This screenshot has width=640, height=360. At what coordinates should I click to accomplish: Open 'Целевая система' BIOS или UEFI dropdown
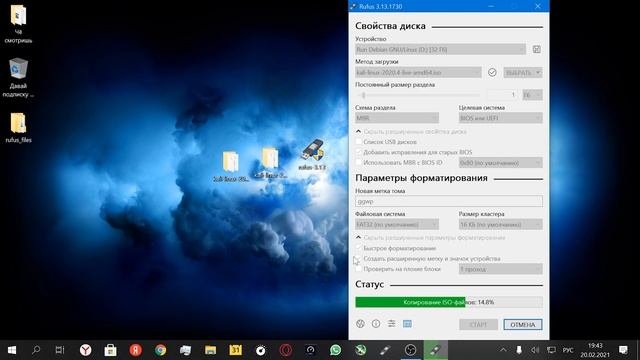(x=501, y=118)
